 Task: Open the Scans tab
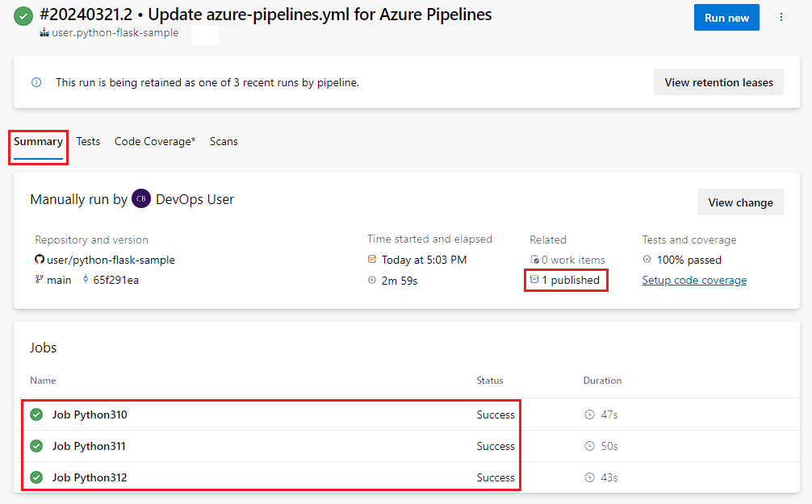click(224, 142)
